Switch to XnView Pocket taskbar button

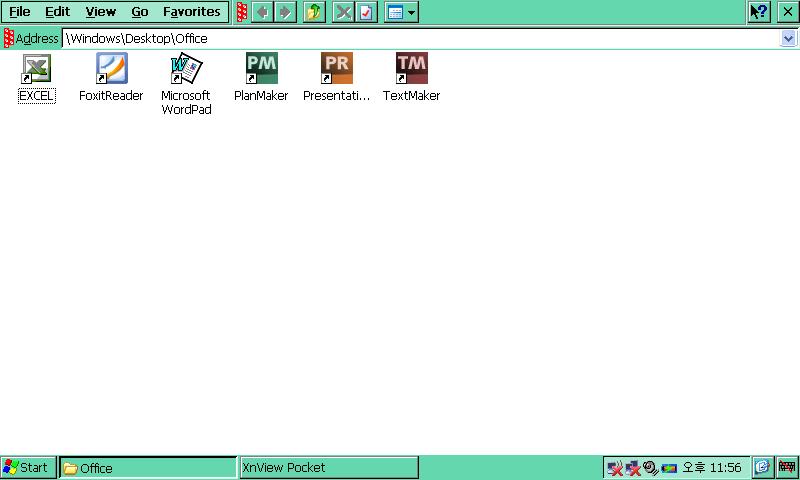(x=329, y=468)
